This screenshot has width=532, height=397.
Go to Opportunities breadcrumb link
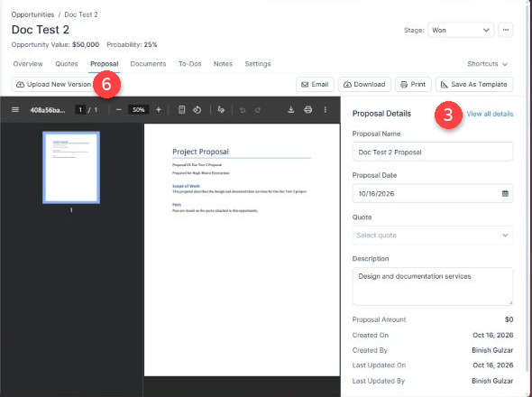[x=32, y=14]
